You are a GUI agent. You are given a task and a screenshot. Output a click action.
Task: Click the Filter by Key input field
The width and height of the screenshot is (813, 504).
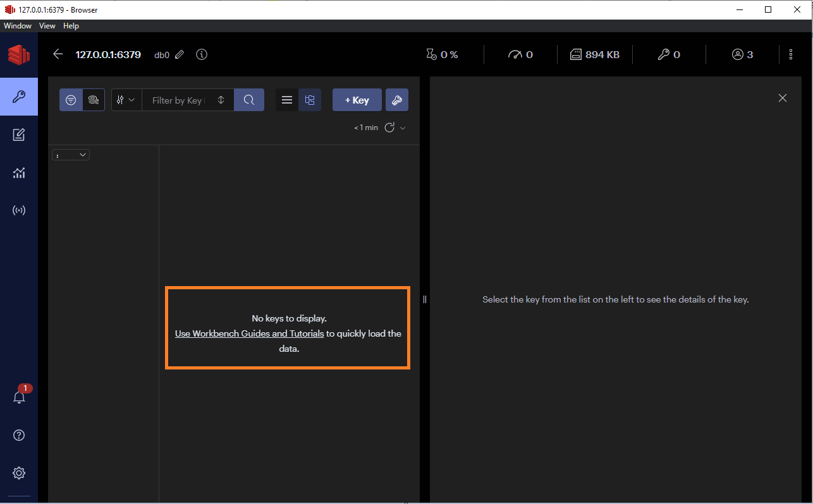pos(178,100)
